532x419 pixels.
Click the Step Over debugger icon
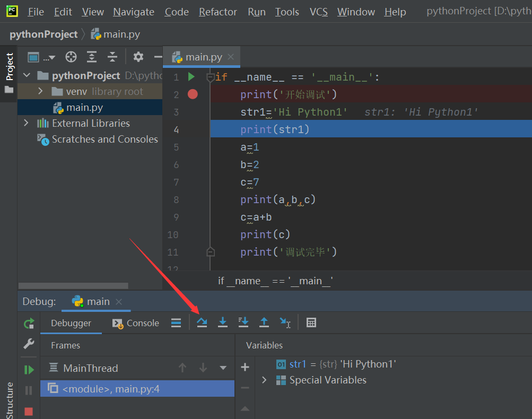coord(202,322)
